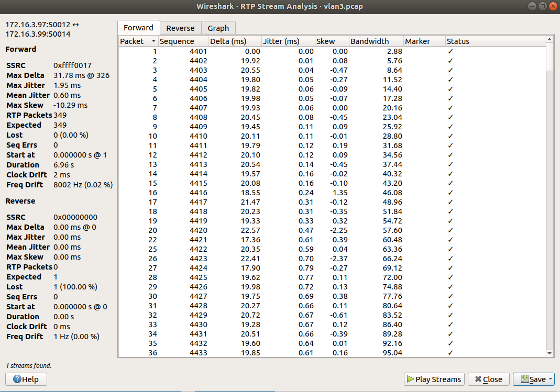Click the Bandwidth column header
560x392 pixels.
376,41
